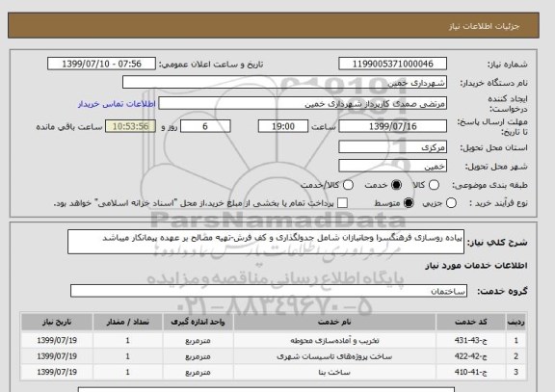
Task: Click service name تخریب و آماده‌سازی محوطه
Action: click(334, 340)
